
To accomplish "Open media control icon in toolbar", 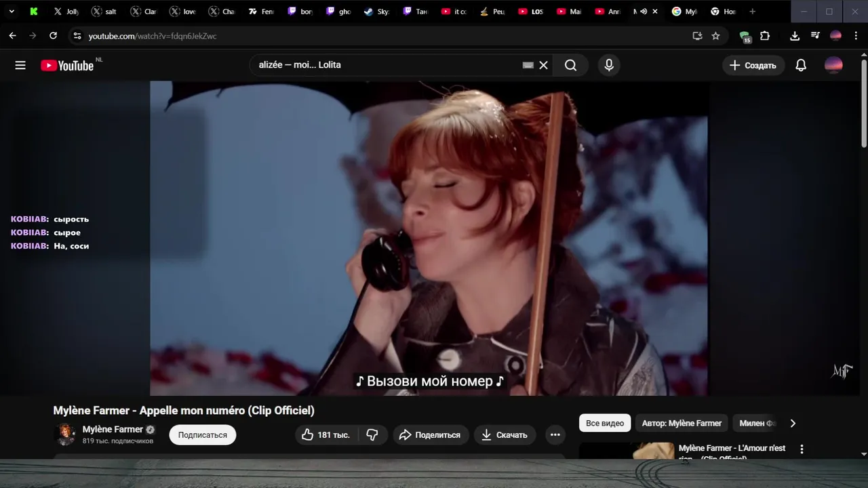I will [815, 36].
